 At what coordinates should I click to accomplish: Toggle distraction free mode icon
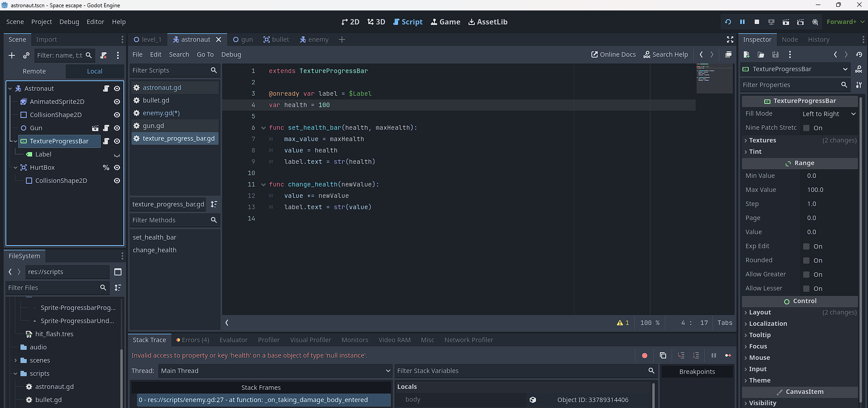coord(730,39)
